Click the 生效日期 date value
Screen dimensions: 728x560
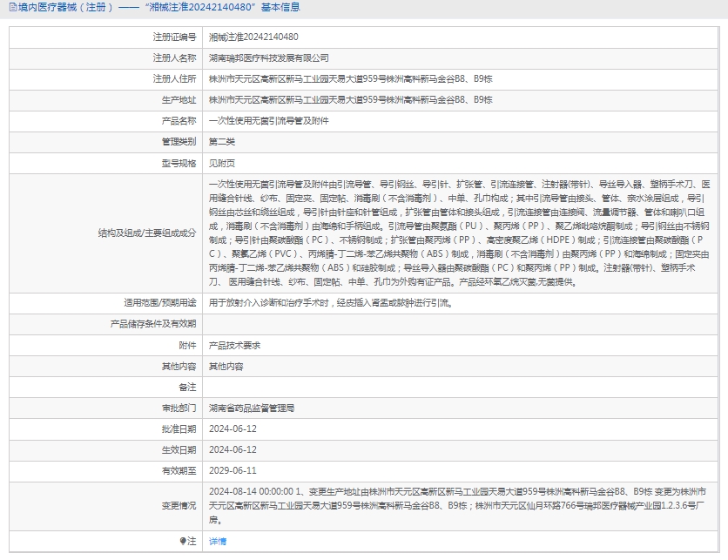233,449
